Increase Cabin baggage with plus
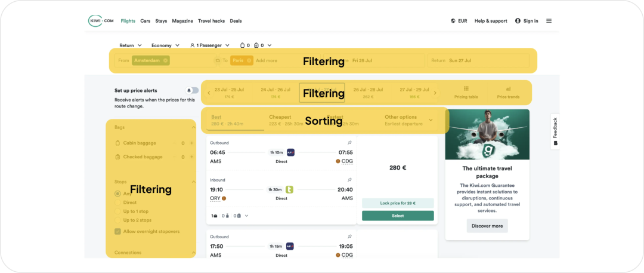The height and width of the screenshot is (273, 644). [191, 143]
